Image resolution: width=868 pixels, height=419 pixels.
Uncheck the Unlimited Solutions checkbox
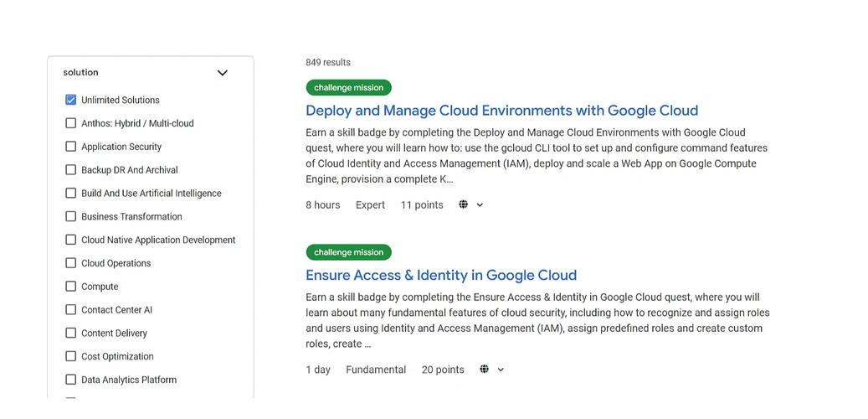pos(71,100)
